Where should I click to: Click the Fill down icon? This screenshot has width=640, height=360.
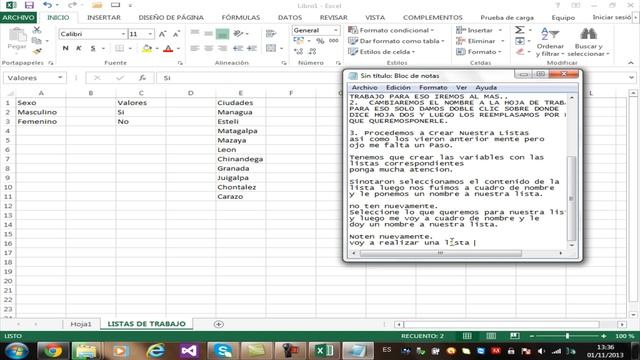[x=519, y=41]
